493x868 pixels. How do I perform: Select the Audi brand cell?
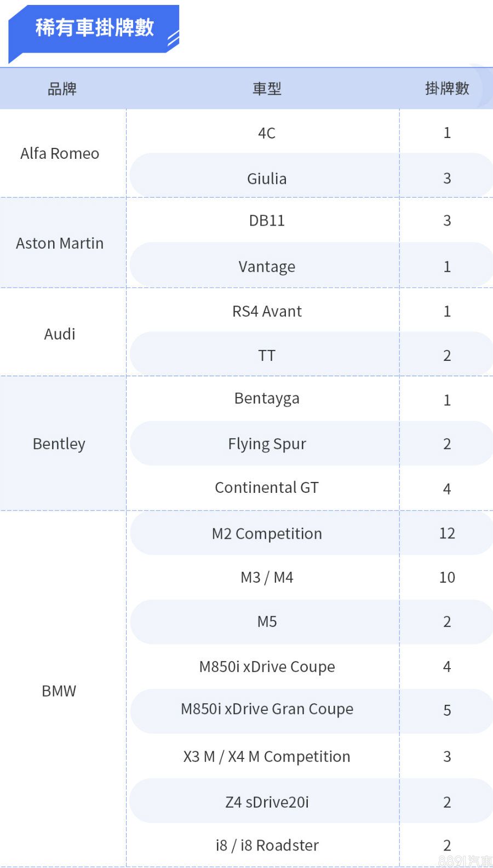(x=60, y=334)
